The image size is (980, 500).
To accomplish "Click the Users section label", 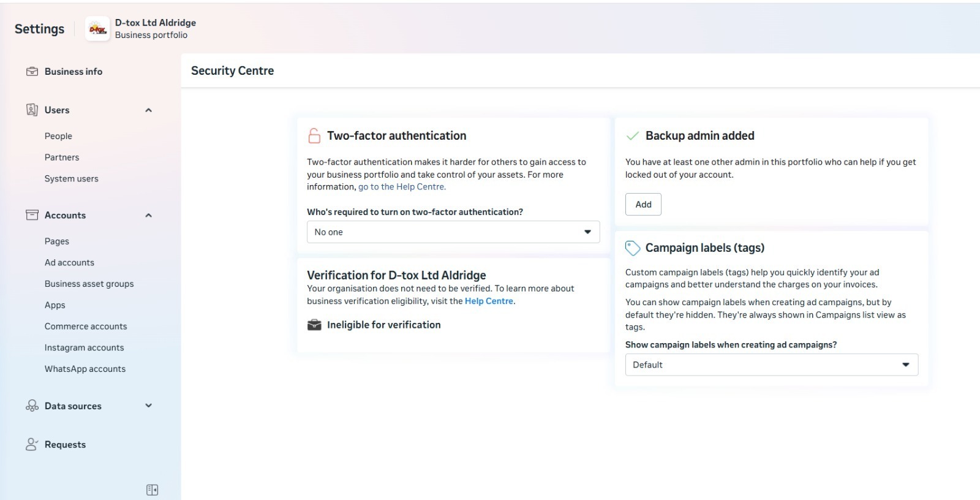I will (x=57, y=110).
